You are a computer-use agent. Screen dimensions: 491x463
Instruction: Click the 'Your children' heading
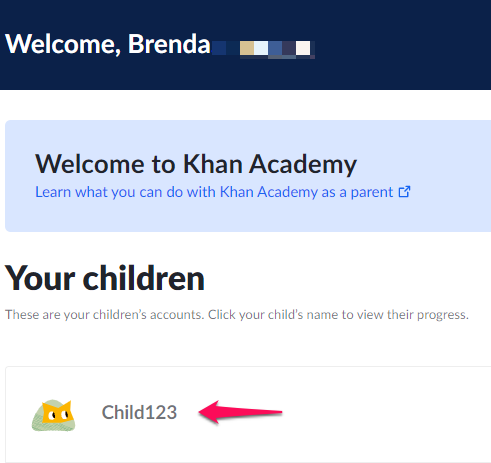click(104, 278)
